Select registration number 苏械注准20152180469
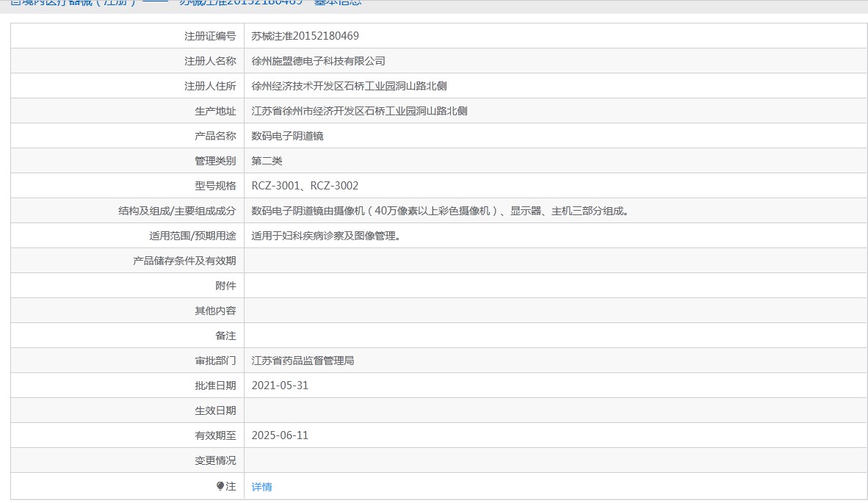The image size is (868, 503). (305, 36)
